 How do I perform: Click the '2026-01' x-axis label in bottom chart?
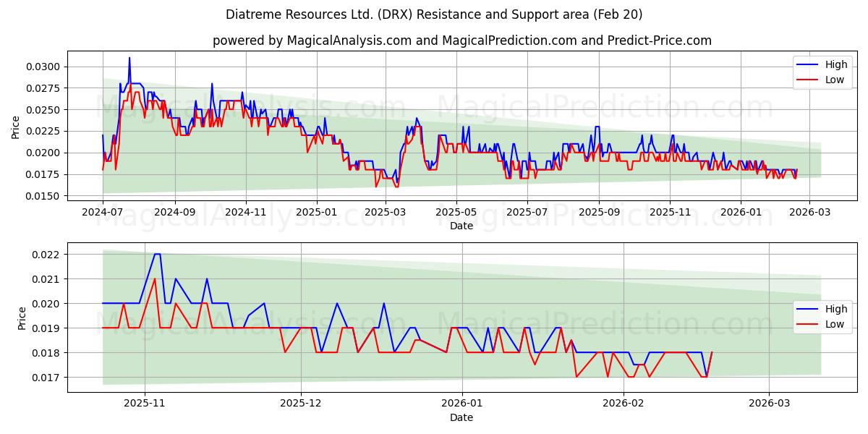[461, 404]
